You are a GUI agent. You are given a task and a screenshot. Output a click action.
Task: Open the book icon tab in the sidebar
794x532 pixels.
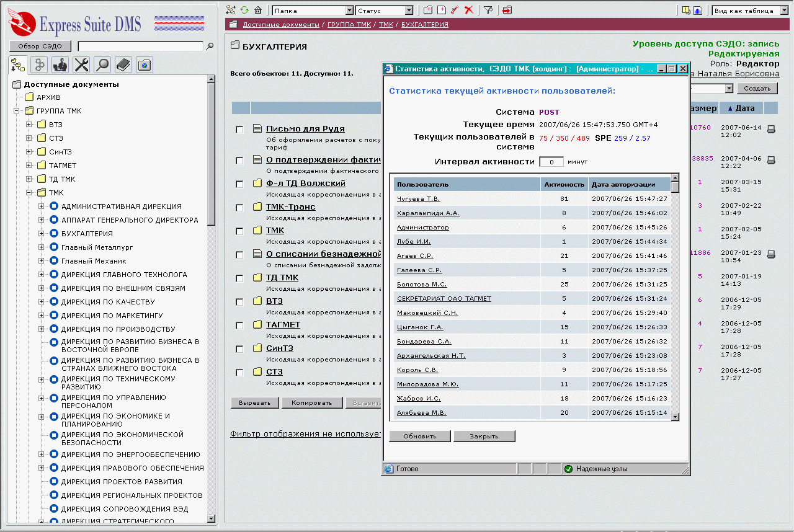pyautogui.click(x=123, y=64)
